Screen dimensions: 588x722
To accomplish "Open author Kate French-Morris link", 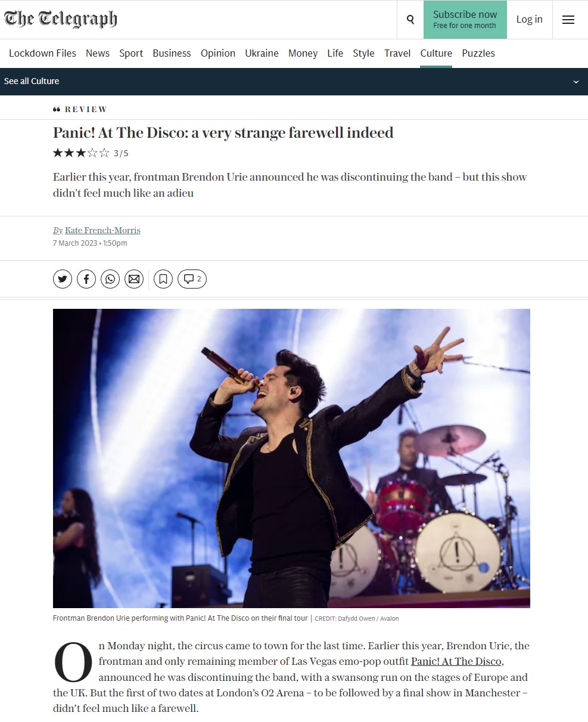I will click(102, 230).
